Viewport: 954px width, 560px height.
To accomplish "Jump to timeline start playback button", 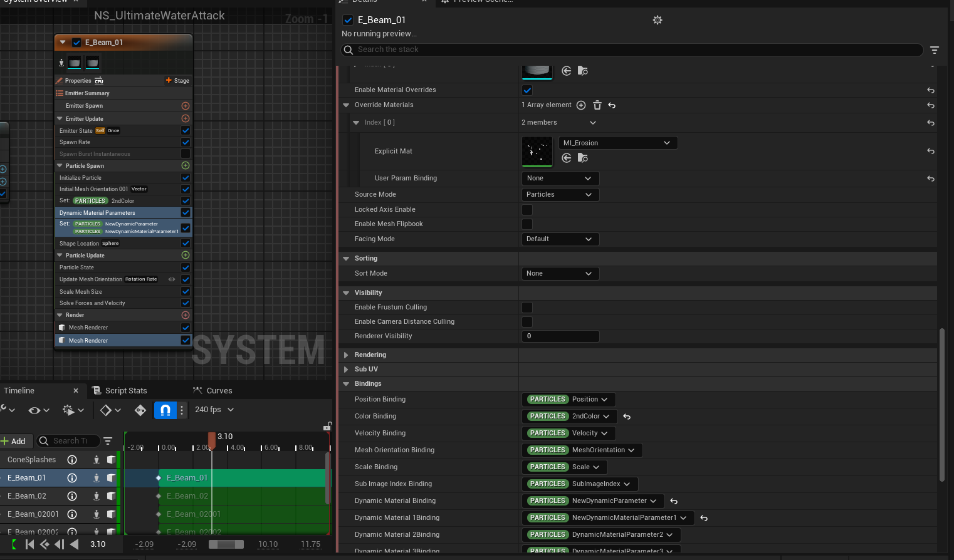I will coord(29,544).
